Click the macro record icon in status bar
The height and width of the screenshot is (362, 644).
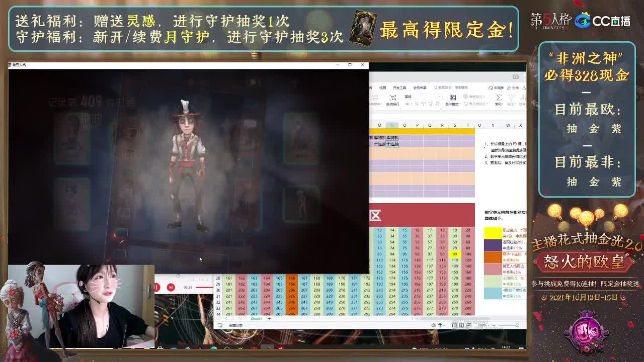[220, 325]
